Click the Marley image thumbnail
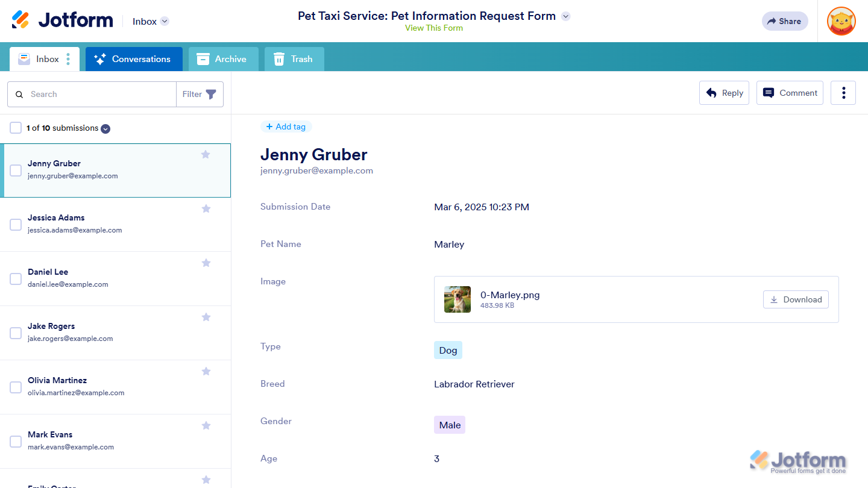 [458, 299]
